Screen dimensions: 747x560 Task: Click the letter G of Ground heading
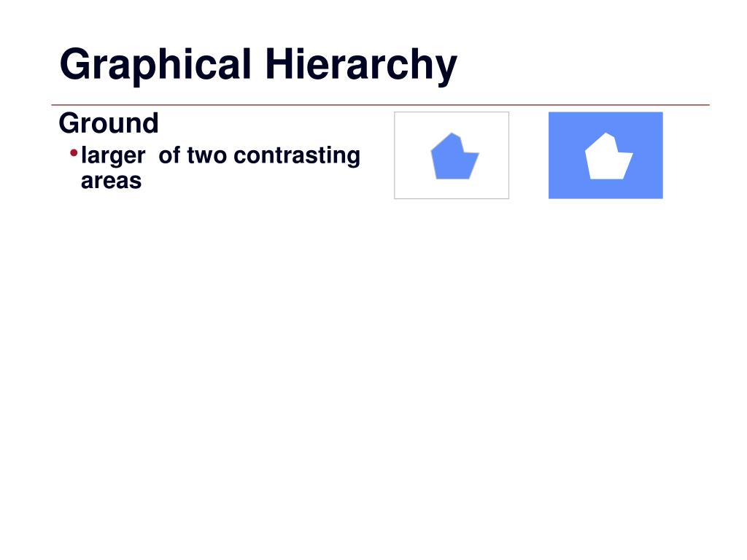pyautogui.click(x=69, y=123)
